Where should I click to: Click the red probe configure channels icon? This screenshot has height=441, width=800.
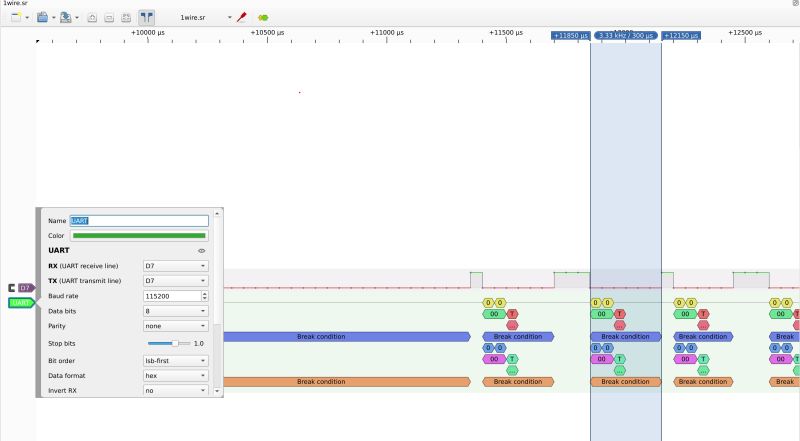click(241, 17)
